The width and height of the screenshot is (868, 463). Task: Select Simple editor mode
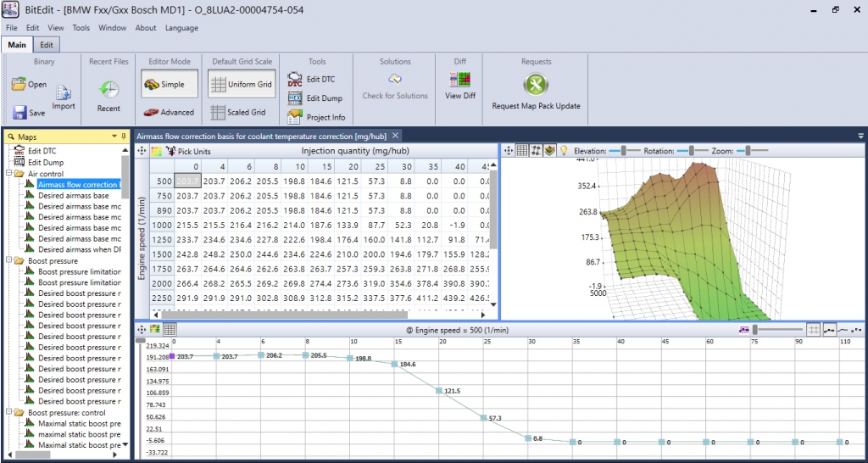tap(169, 85)
